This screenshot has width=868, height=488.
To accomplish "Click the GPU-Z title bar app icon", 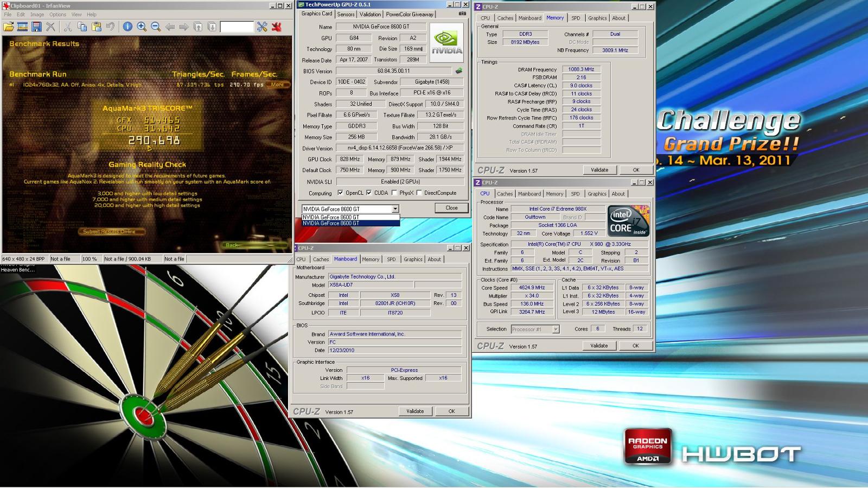I will click(x=301, y=5).
